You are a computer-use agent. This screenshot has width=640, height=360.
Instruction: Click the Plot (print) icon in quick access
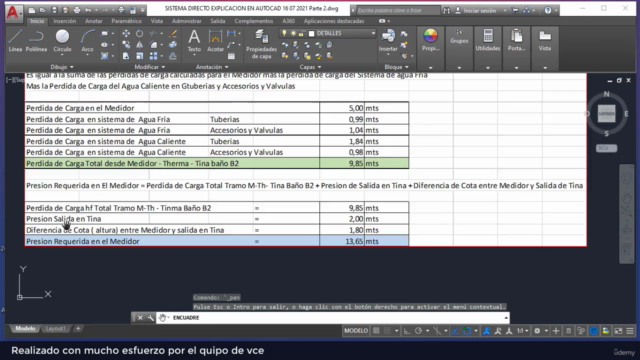click(x=77, y=10)
